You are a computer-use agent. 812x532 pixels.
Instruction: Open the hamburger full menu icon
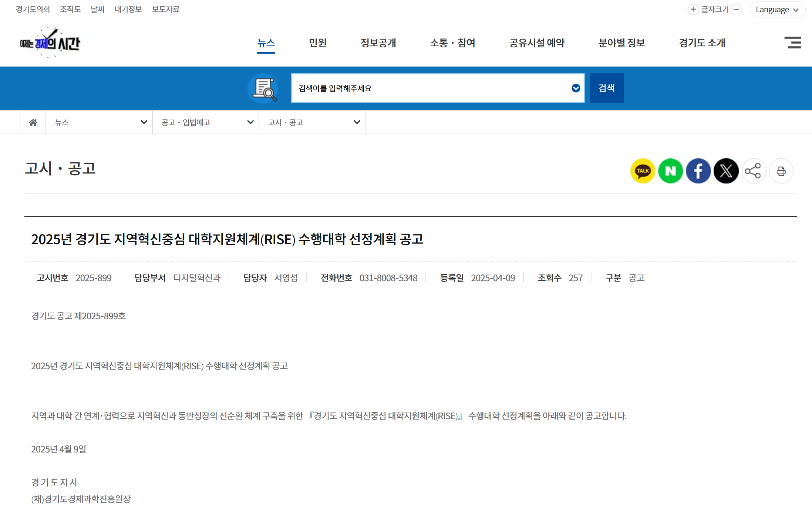pyautogui.click(x=792, y=43)
